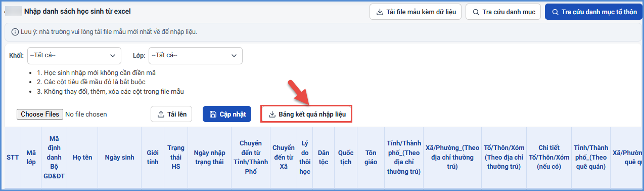Screen dimensions: 644x191
Task: Click note 'Các cột tiêu đề mẫu đỏ là bắt buộc'
Action: [91, 82]
